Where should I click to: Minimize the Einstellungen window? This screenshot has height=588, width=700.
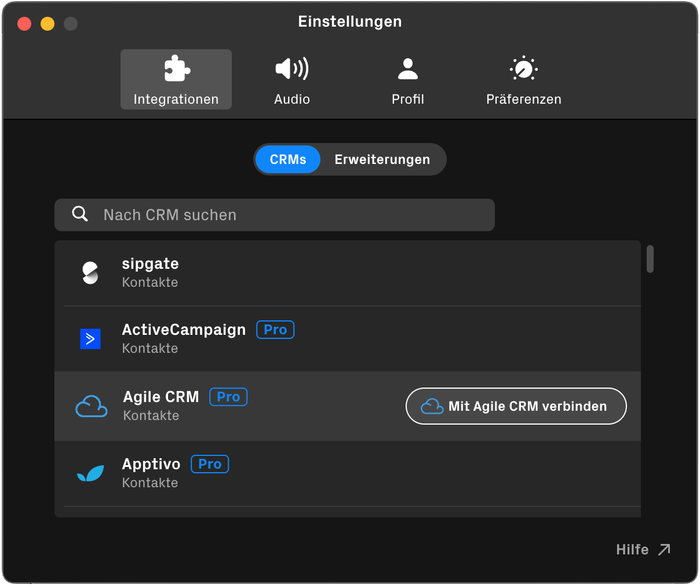48,24
